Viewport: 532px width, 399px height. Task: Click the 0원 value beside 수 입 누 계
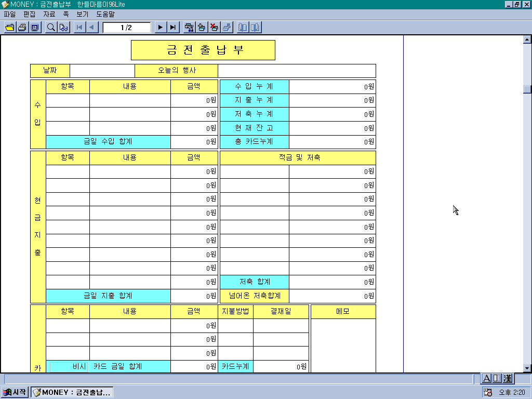click(x=332, y=87)
